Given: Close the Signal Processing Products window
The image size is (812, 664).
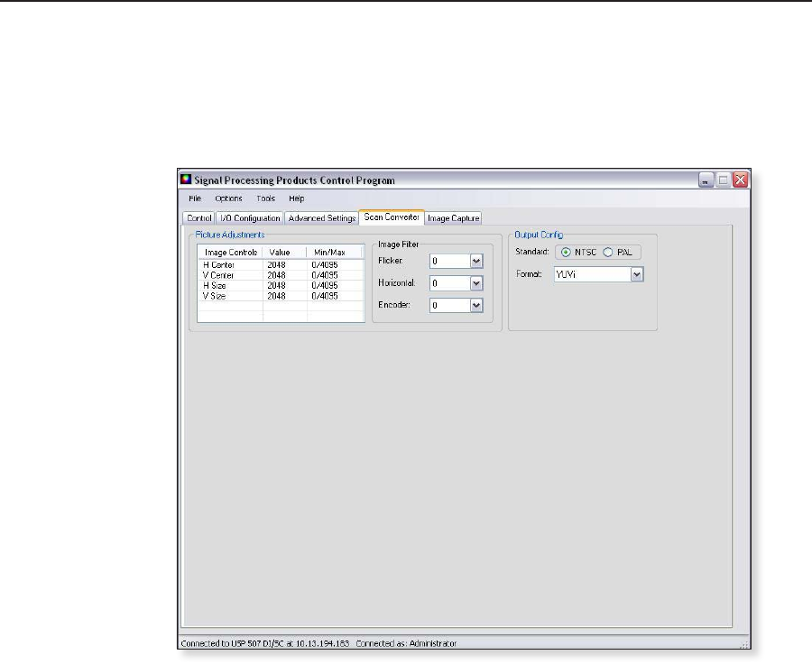Looking at the screenshot, I should (x=741, y=180).
